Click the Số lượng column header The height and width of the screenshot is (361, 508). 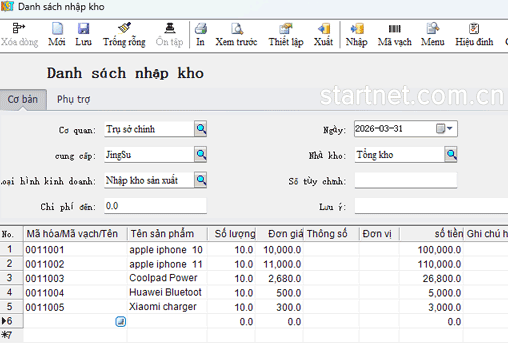[232, 234]
